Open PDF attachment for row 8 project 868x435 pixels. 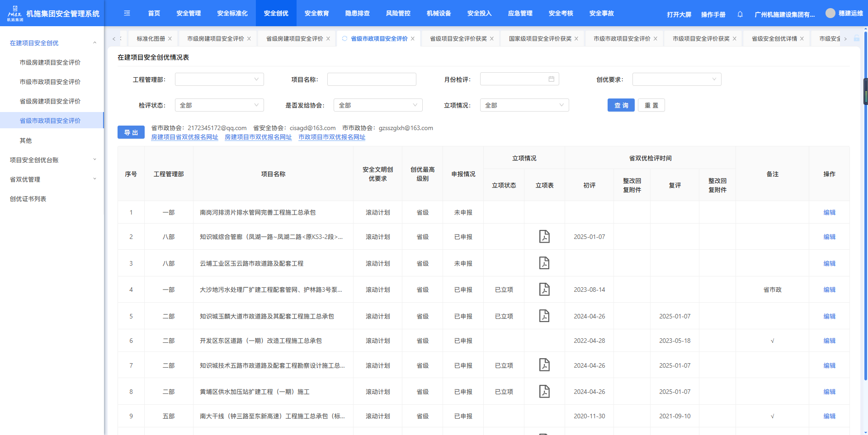coord(544,391)
